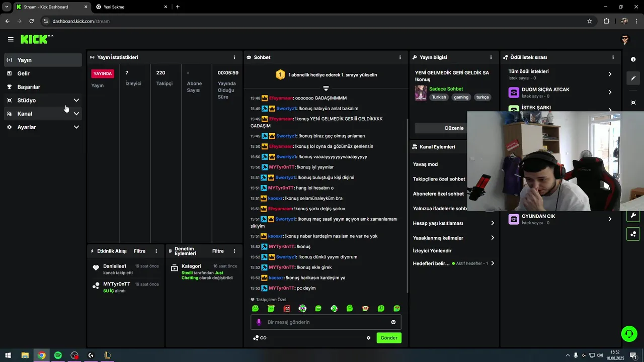Insert the halo emote
This screenshot has width=644, height=362.
pyautogui.click(x=271, y=308)
